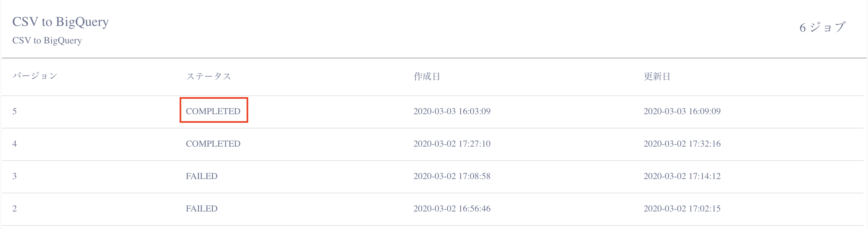Viewport: 868px width, 229px height.
Task: Click FAILED status of version 3
Action: pos(202,176)
